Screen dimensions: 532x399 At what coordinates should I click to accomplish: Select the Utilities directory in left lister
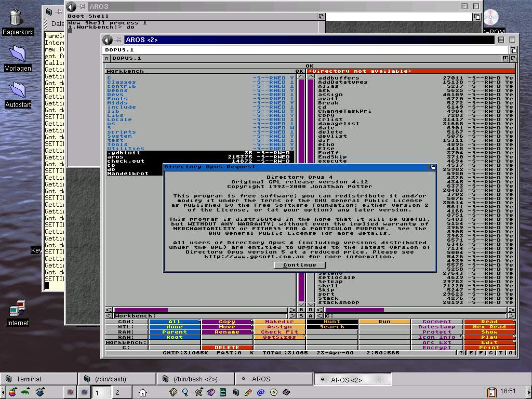[x=200, y=149]
